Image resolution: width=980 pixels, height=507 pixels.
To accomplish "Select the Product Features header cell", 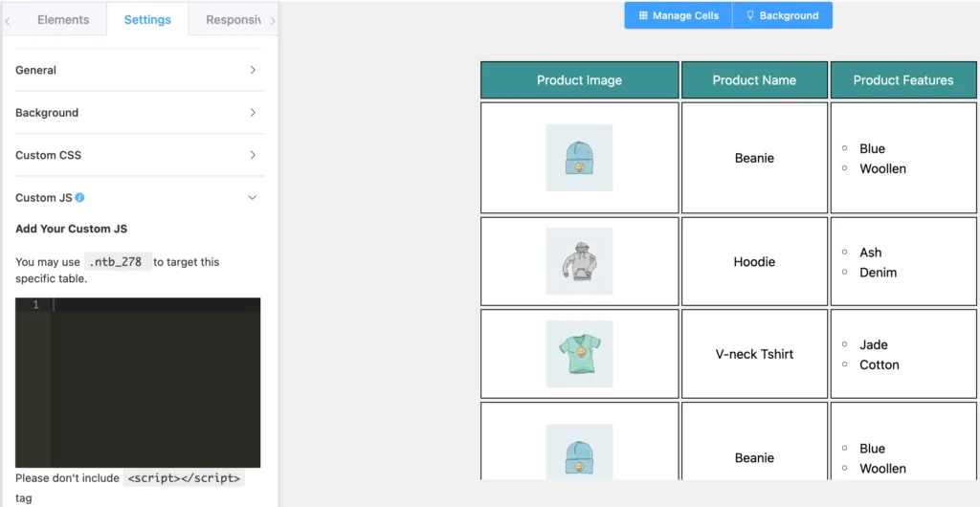I will (x=903, y=80).
